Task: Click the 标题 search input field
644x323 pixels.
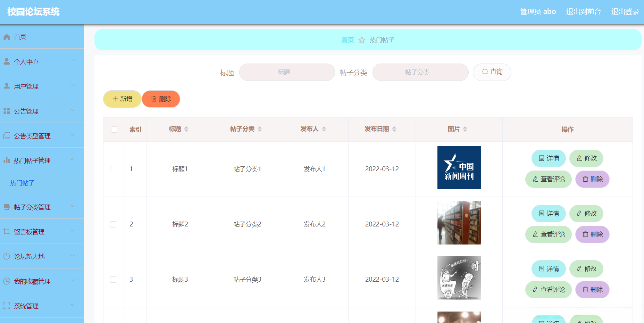Action: click(x=287, y=72)
